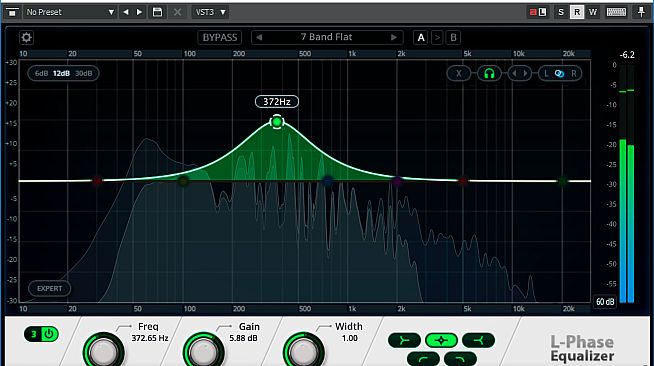Click the EXPERT mode button
654x366 pixels.
tap(50, 288)
